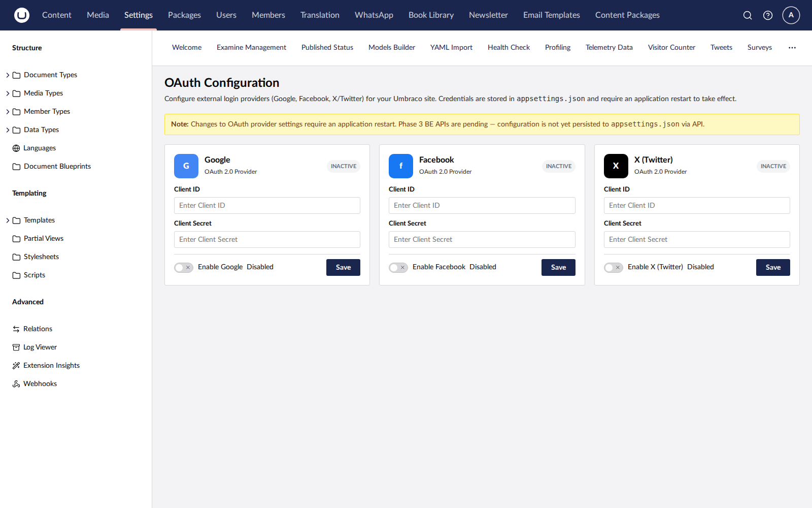
Task: Expand the Templates tree node
Action: (8, 220)
